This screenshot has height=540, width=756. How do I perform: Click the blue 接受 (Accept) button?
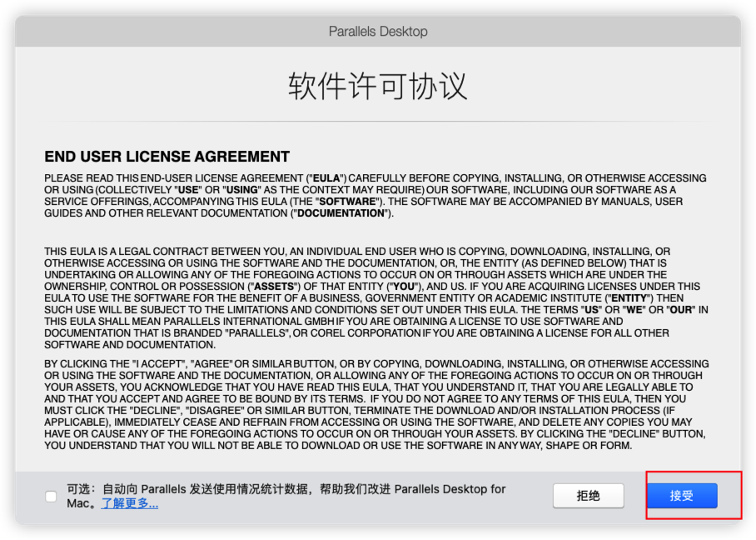[x=682, y=496]
